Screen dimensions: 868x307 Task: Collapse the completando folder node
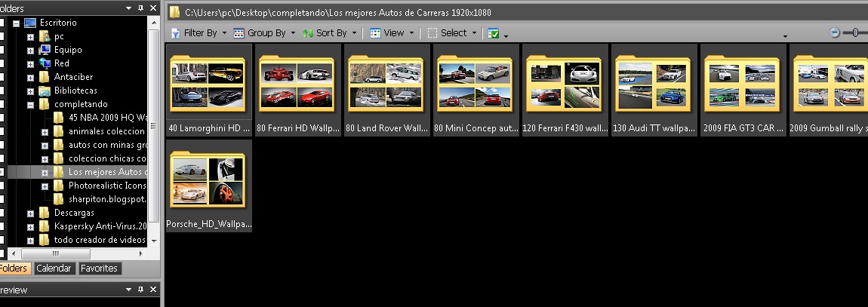click(x=30, y=105)
